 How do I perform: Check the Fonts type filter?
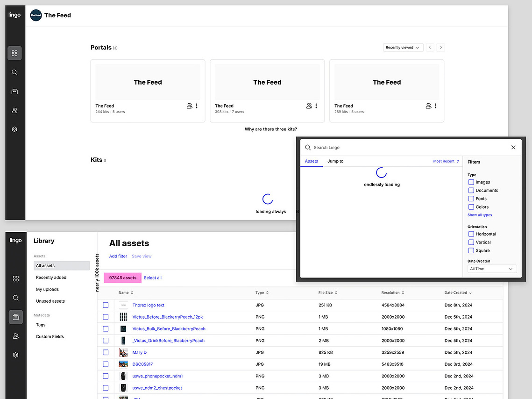(x=471, y=199)
